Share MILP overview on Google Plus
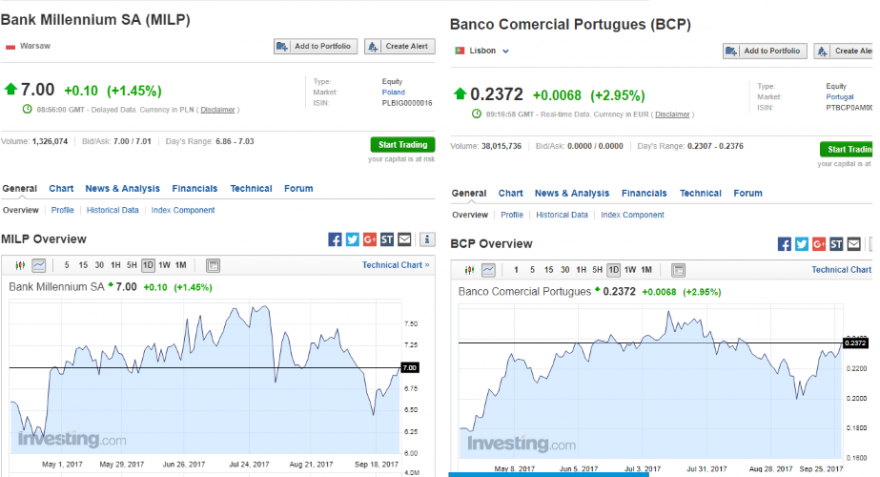The width and height of the screenshot is (880, 477). 369,240
